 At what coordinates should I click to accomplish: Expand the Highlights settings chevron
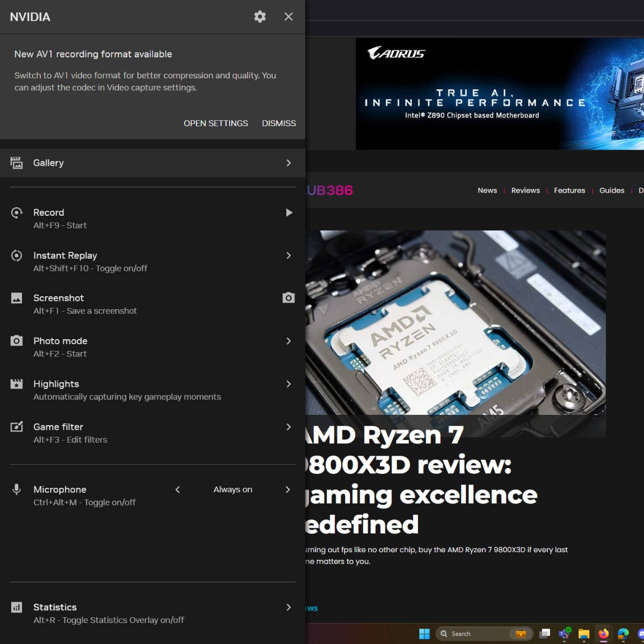point(289,384)
